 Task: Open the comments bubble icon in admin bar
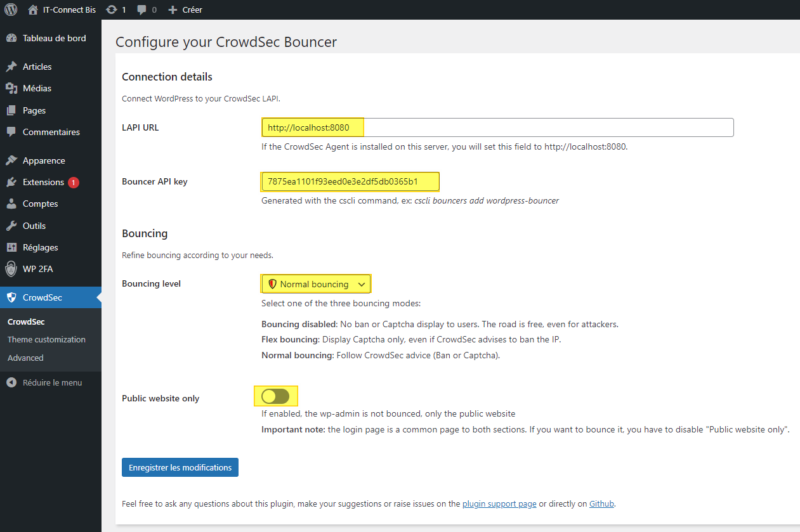141,9
